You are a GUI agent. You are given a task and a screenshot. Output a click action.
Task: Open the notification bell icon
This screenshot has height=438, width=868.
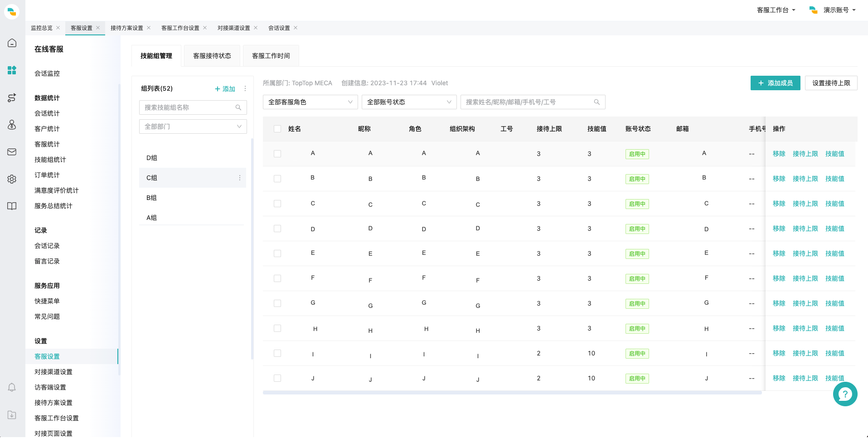pos(12,388)
